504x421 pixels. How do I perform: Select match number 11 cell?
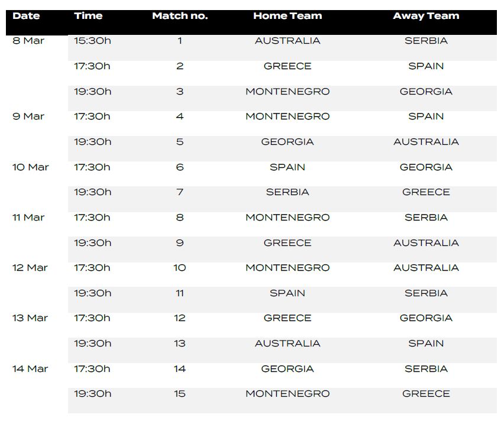point(180,293)
